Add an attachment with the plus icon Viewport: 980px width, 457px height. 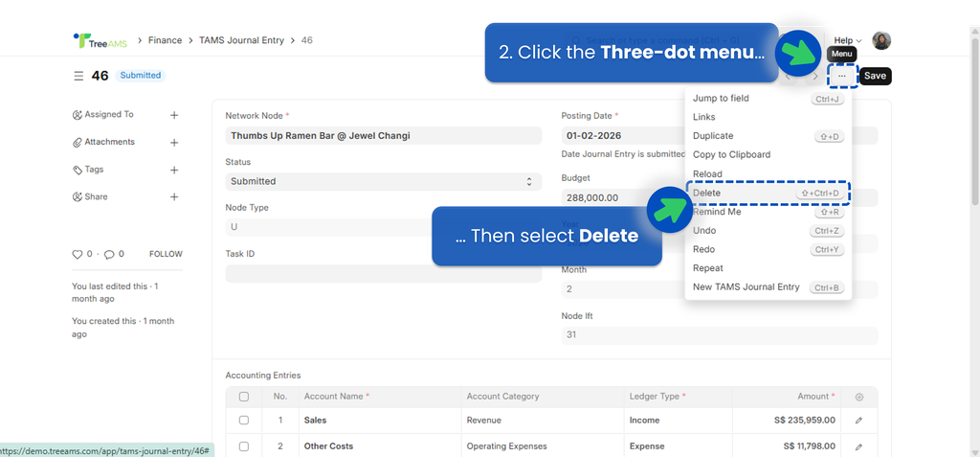[x=174, y=143]
